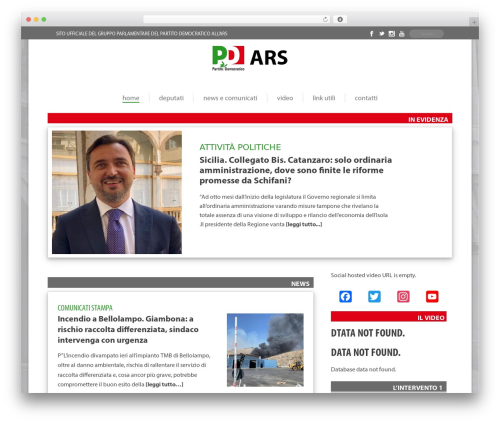Open the link utili menu item
The image size is (500, 423).
pos(324,98)
